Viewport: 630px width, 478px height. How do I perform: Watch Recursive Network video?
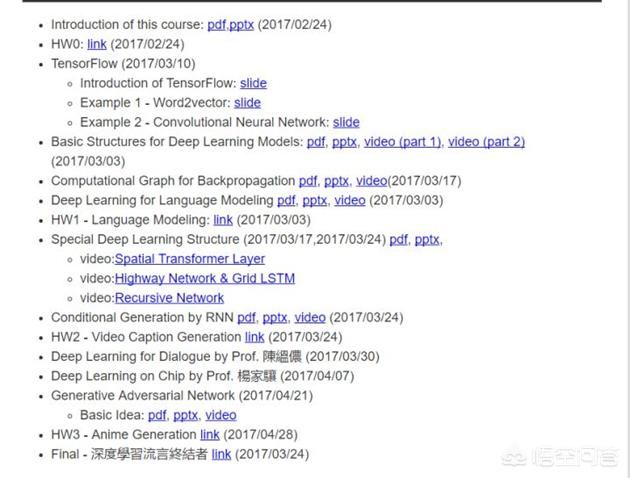(169, 298)
